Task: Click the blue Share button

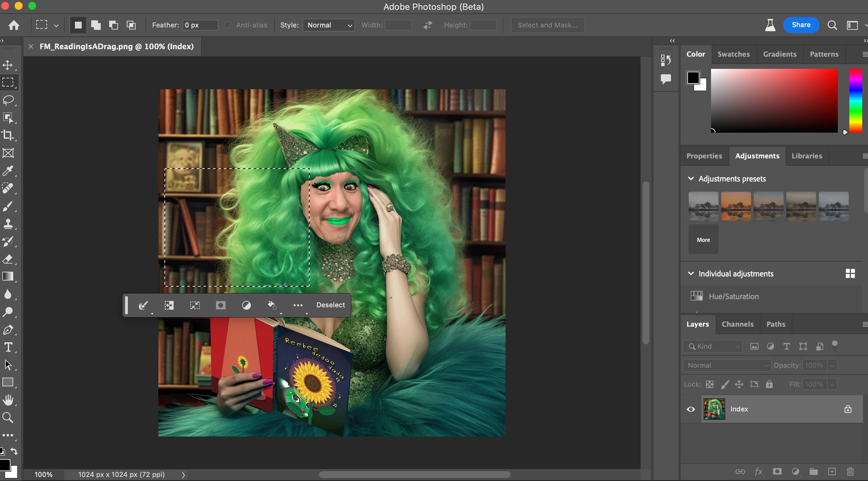Action: (x=801, y=25)
